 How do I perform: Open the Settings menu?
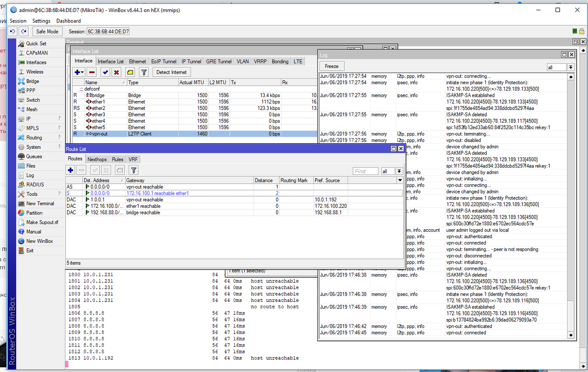point(41,21)
